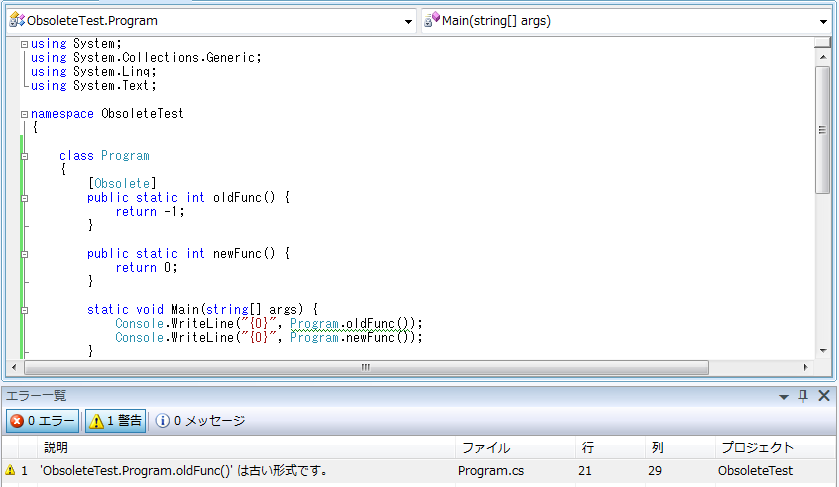Toggle the 0 メッセージ messages filter

tap(201, 421)
